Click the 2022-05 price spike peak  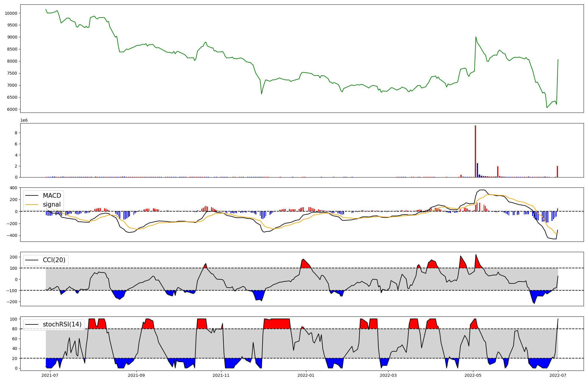(476, 37)
